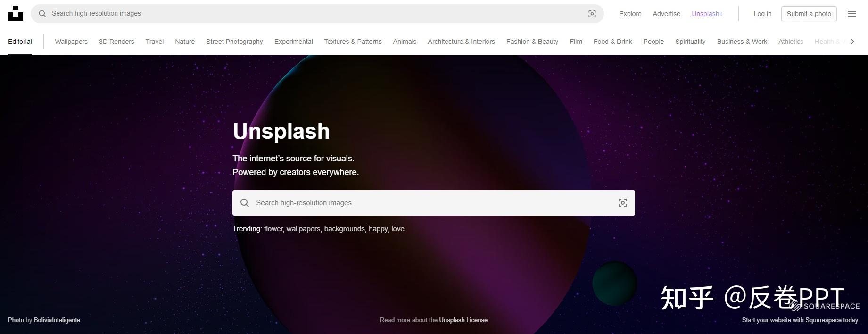Open visual search in hero search box
This screenshot has width=868, height=334.
(623, 203)
